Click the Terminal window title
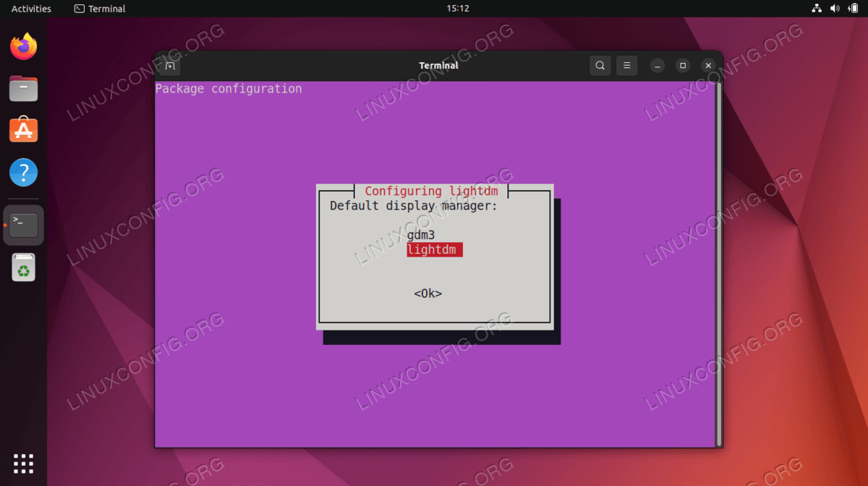868x486 pixels. (x=438, y=66)
